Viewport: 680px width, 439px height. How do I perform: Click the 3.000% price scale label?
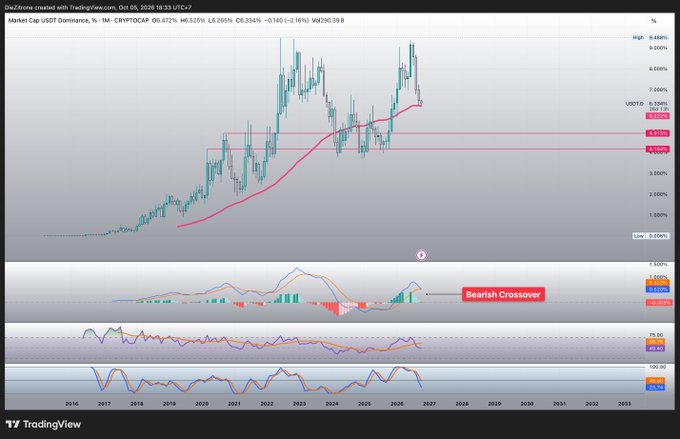(x=658, y=173)
